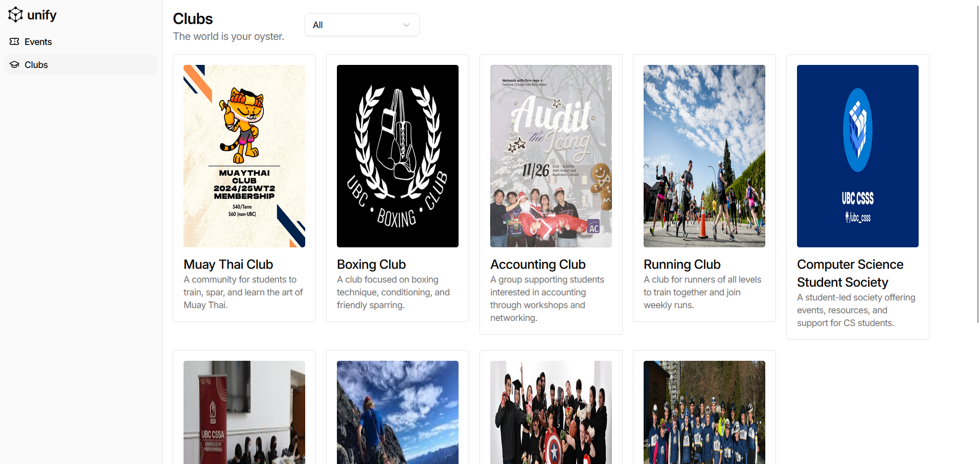Open the UBC CSSS blue logo image
Screen dimensions: 980x464
pos(858,156)
